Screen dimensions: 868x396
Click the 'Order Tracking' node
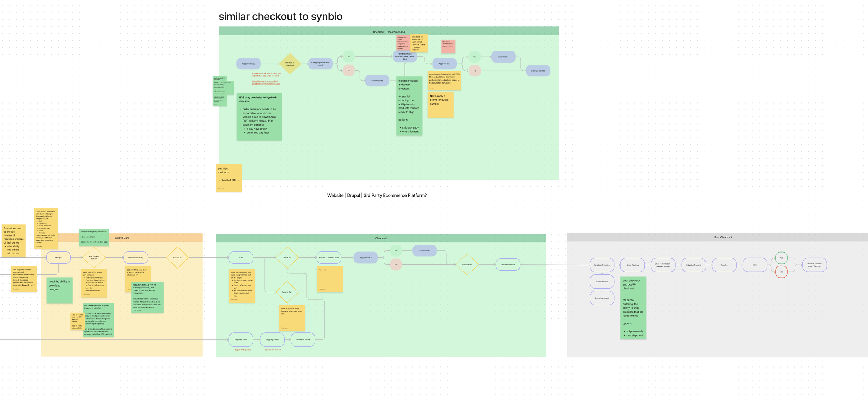pos(632,265)
